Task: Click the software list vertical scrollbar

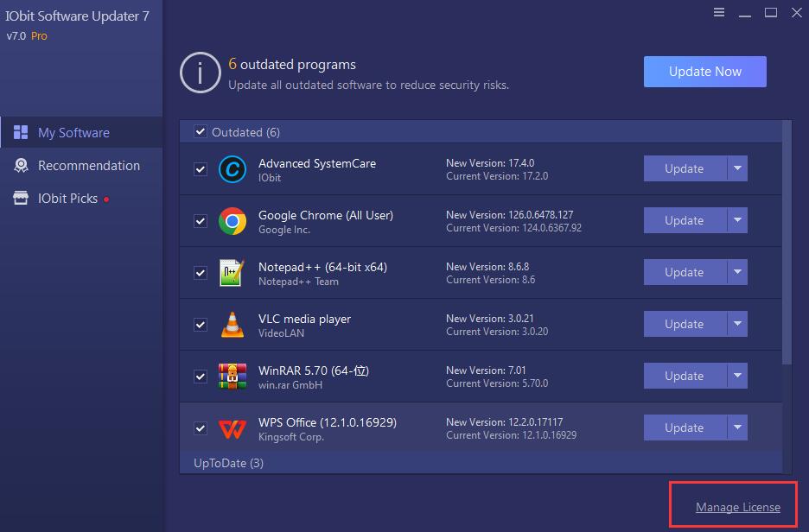Action: click(x=787, y=243)
